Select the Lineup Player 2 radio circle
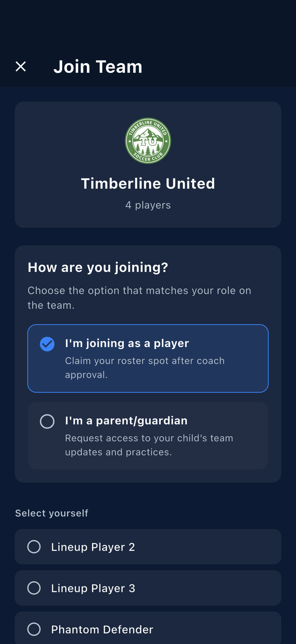 pos(34,547)
